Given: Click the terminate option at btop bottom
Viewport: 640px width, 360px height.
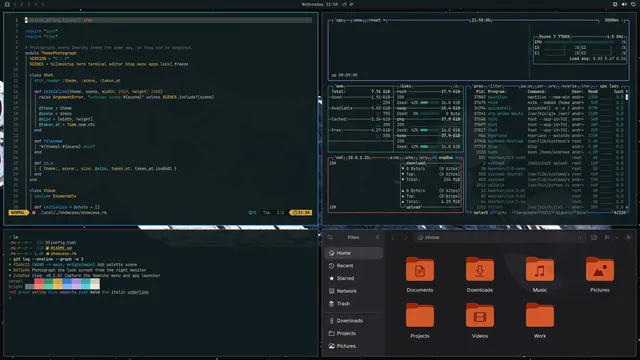Looking at the screenshot, I should (526, 212).
